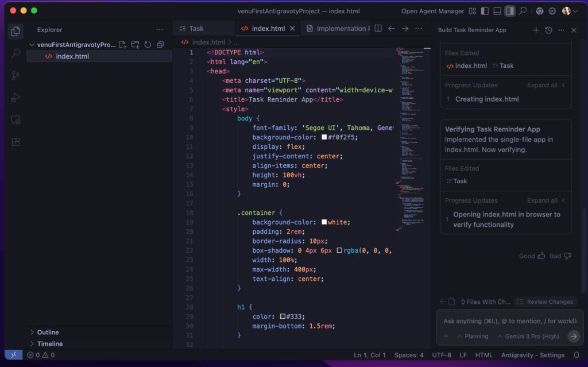Click Open Agent Manager in title bar

tap(432, 11)
